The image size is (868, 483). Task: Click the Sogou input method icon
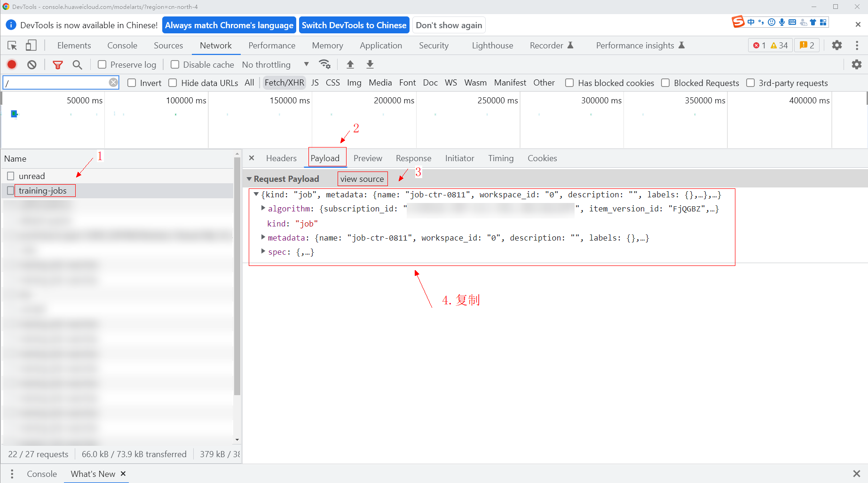(x=738, y=22)
